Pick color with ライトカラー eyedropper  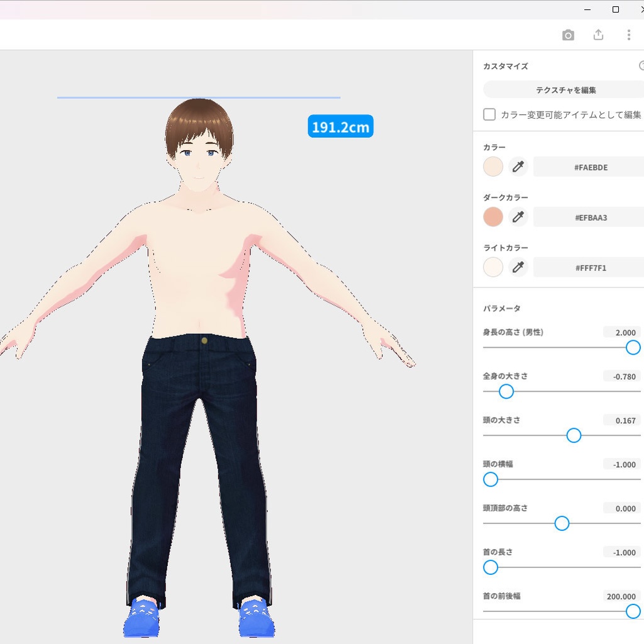(x=518, y=267)
